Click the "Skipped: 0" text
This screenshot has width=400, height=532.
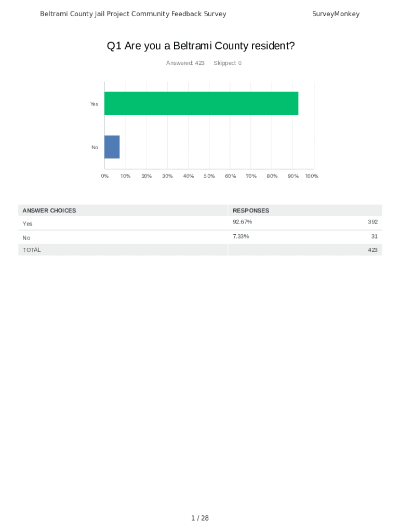[x=228, y=63]
